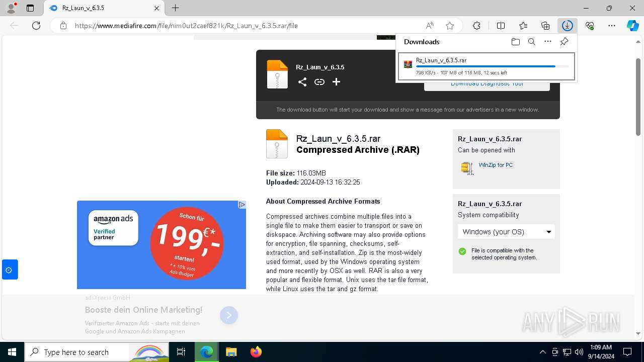Open the Copilot sidebar
This screenshot has height=362, width=644.
(632, 26)
